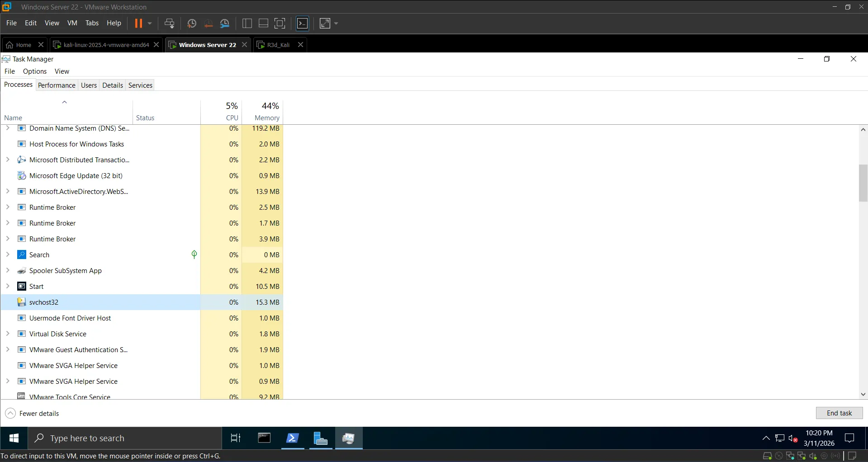This screenshot has height=462, width=868.
Task: Select the Host Process for Windows Tasks row
Action: click(142, 144)
